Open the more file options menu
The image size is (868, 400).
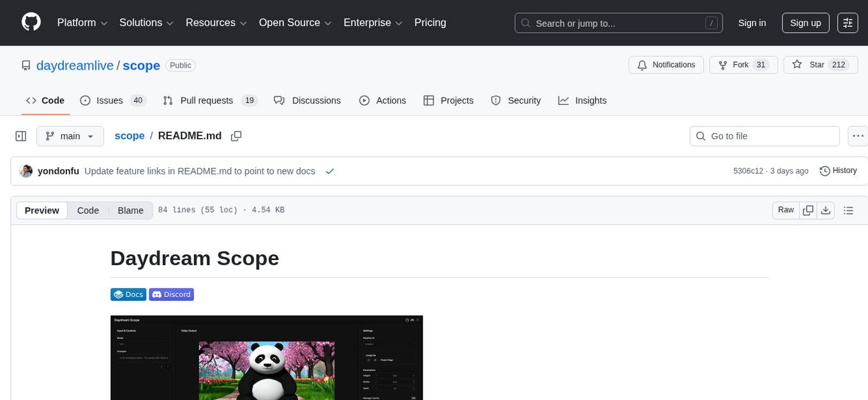tap(858, 135)
